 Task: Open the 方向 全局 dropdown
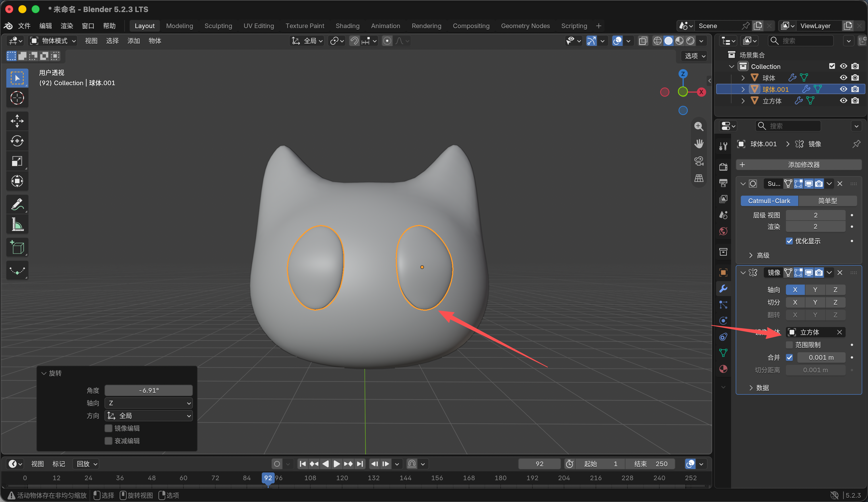tap(148, 416)
